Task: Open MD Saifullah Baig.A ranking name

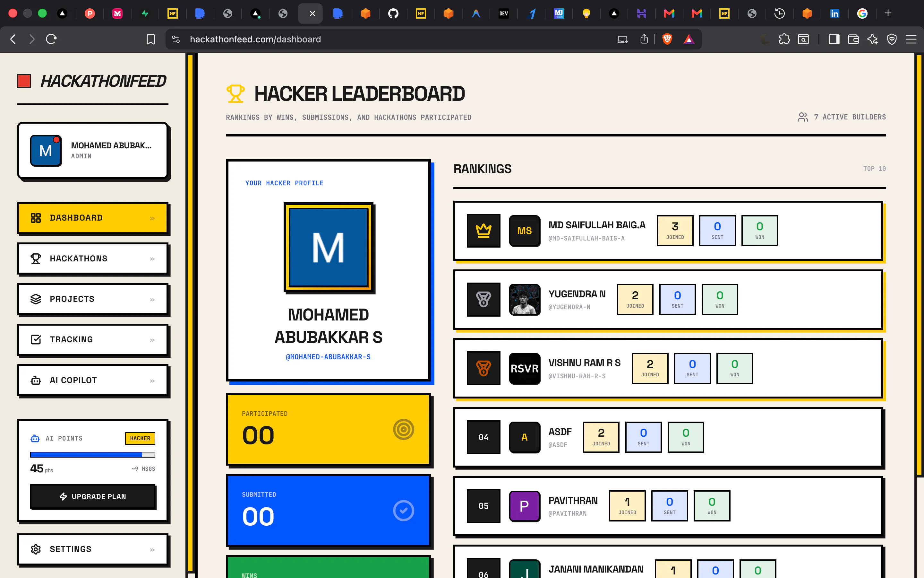Action: (597, 225)
